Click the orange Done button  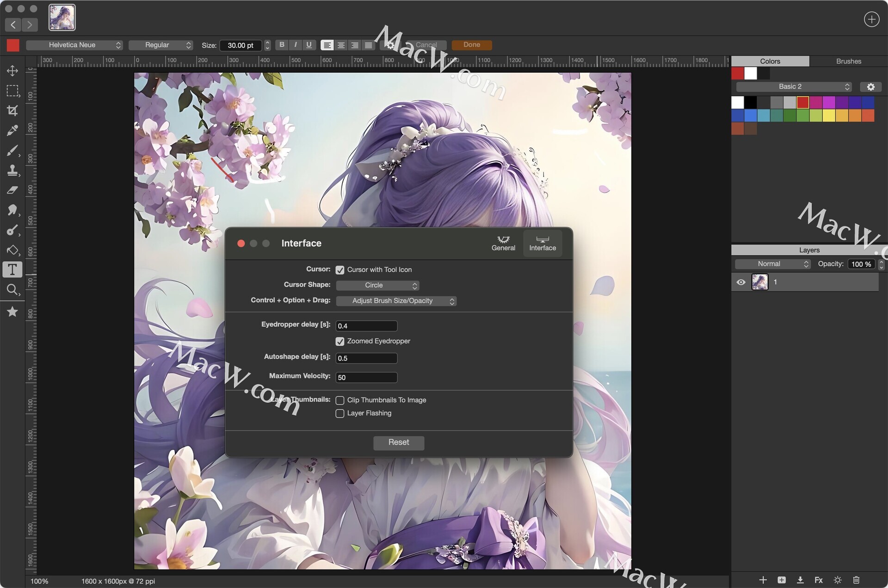pyautogui.click(x=471, y=45)
